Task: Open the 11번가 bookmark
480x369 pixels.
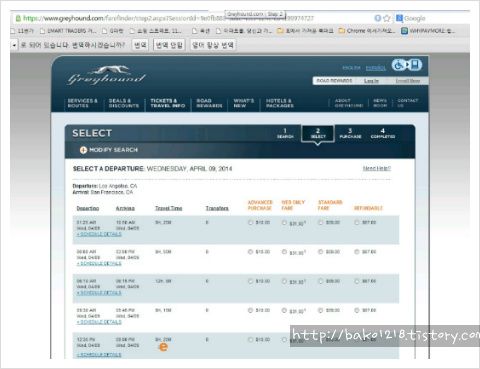Action: pos(22,31)
